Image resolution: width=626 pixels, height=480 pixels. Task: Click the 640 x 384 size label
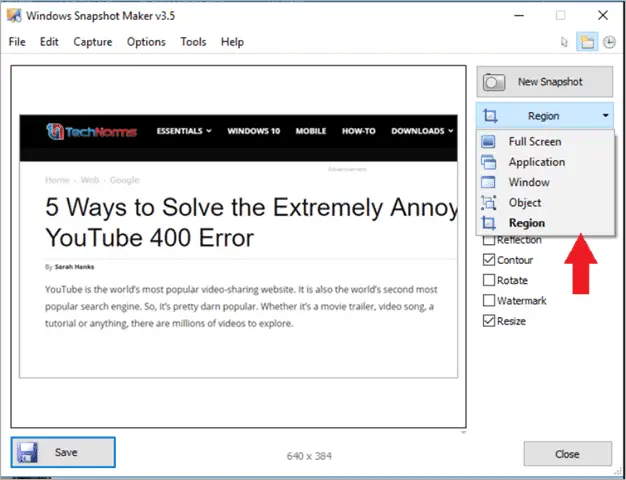(x=309, y=456)
